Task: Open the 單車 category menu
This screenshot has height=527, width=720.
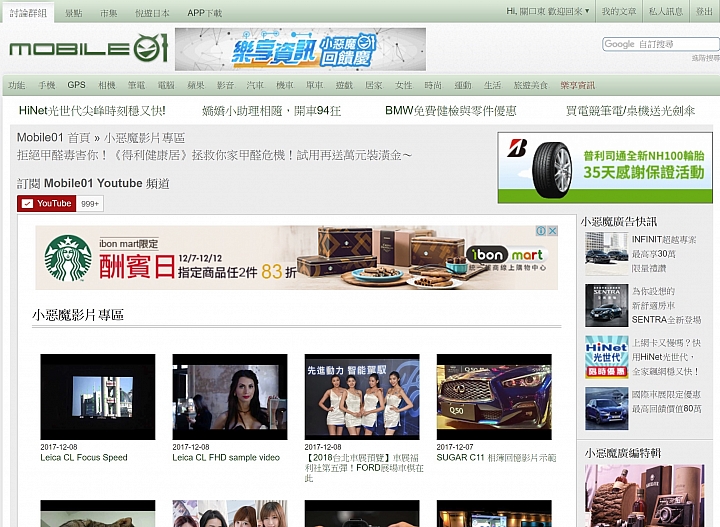Action: point(315,85)
